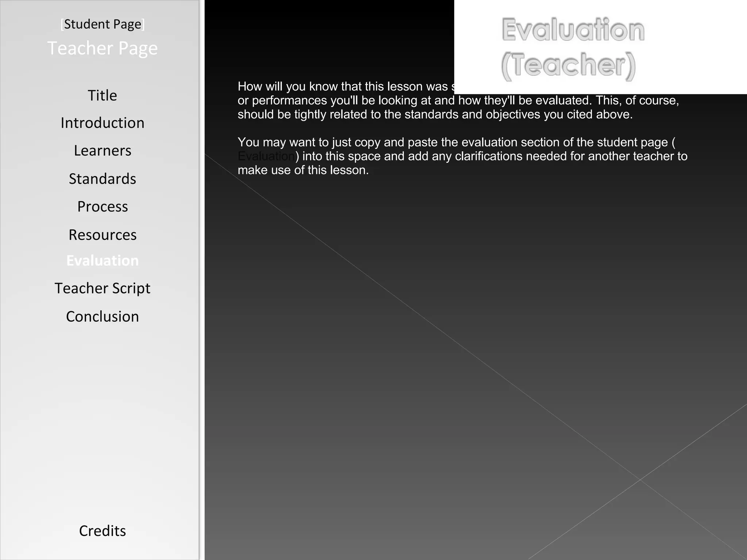Click the last line 'make use of this lesson.'
This screenshot has height=560, width=747.
point(303,170)
